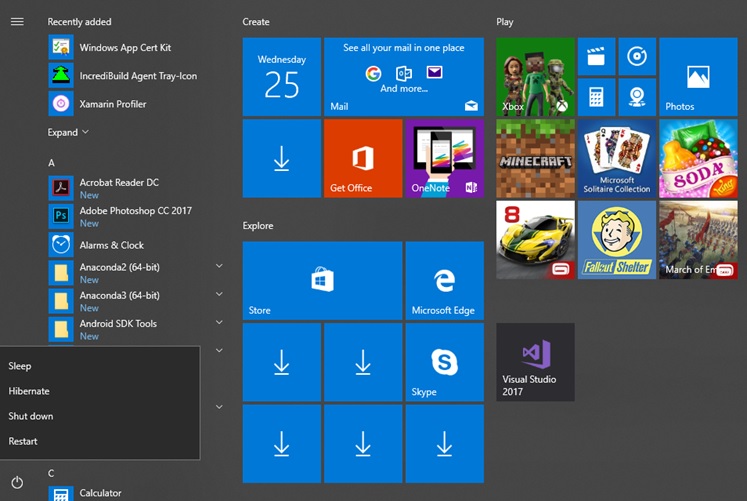The image size is (747, 501).
Task: Launch Visual Studio 2017 tile
Action: 535,361
